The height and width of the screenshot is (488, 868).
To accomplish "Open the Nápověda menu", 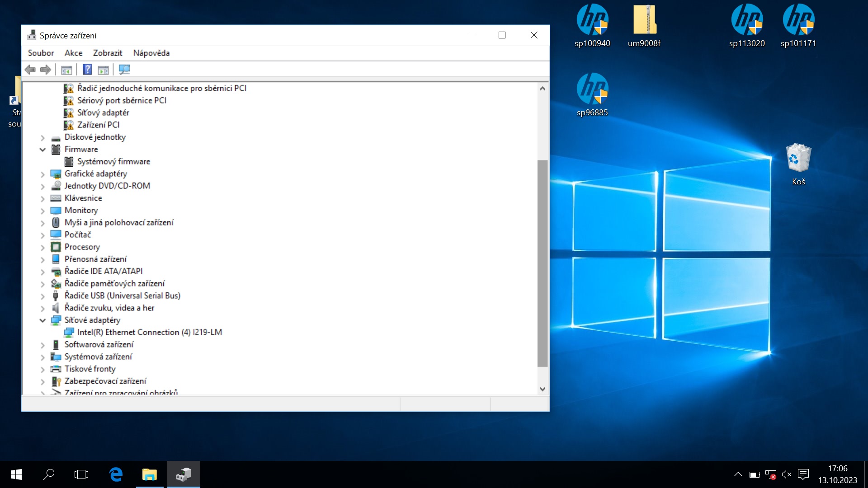I will point(151,53).
